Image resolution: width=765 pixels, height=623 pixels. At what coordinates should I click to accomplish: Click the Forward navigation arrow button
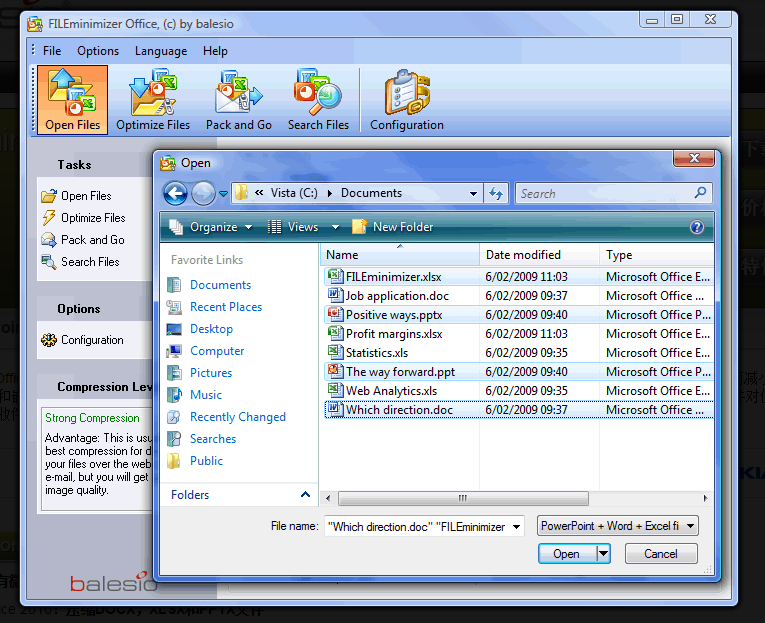pos(203,194)
